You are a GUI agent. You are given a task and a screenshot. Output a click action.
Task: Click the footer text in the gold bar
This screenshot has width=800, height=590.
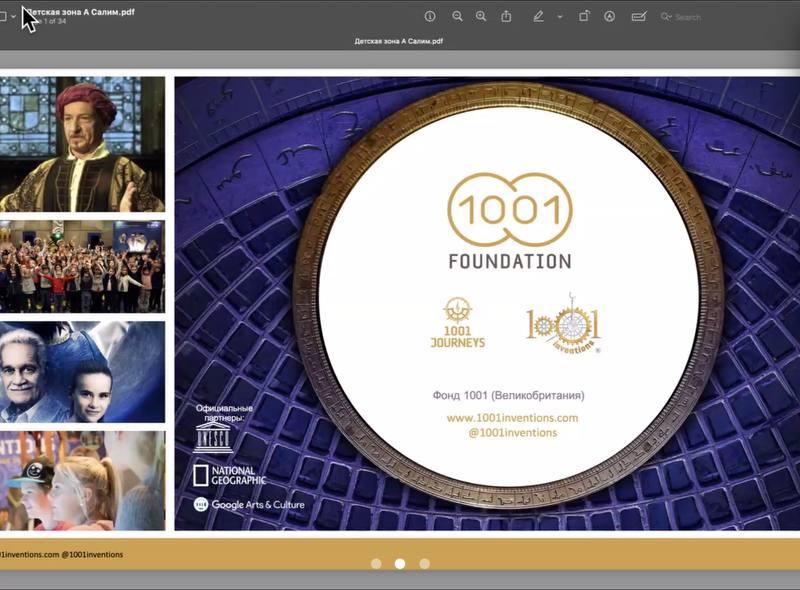61,554
